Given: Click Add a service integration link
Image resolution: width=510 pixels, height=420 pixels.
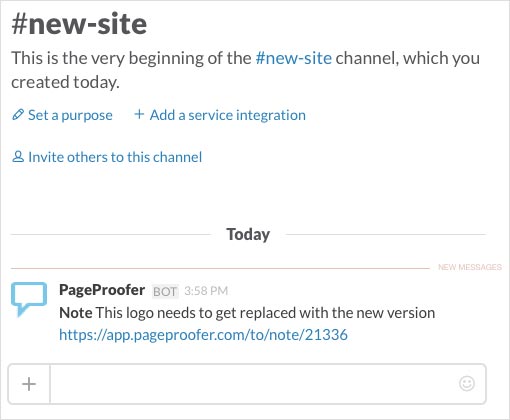Looking at the screenshot, I should (228, 115).
